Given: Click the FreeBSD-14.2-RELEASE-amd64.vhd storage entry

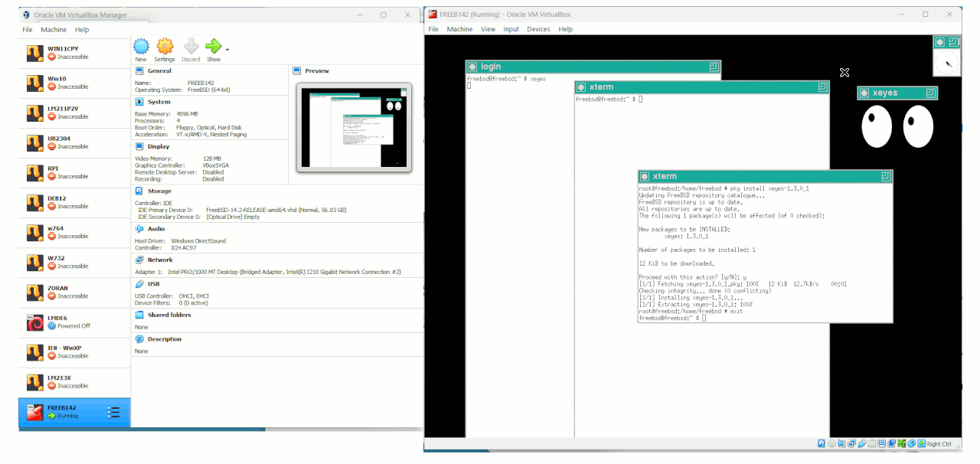Looking at the screenshot, I should [x=276, y=210].
